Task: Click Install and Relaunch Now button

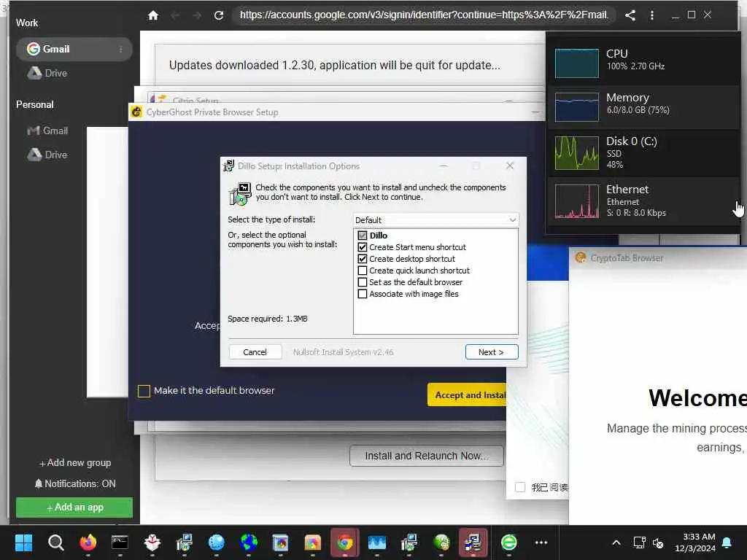Action: (x=426, y=456)
